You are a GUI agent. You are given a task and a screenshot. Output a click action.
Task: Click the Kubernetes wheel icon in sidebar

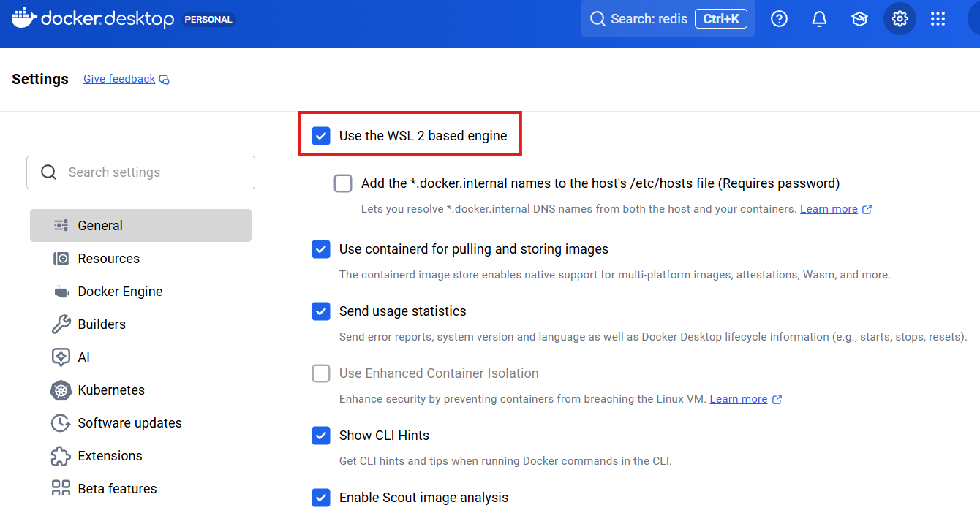pos(61,390)
